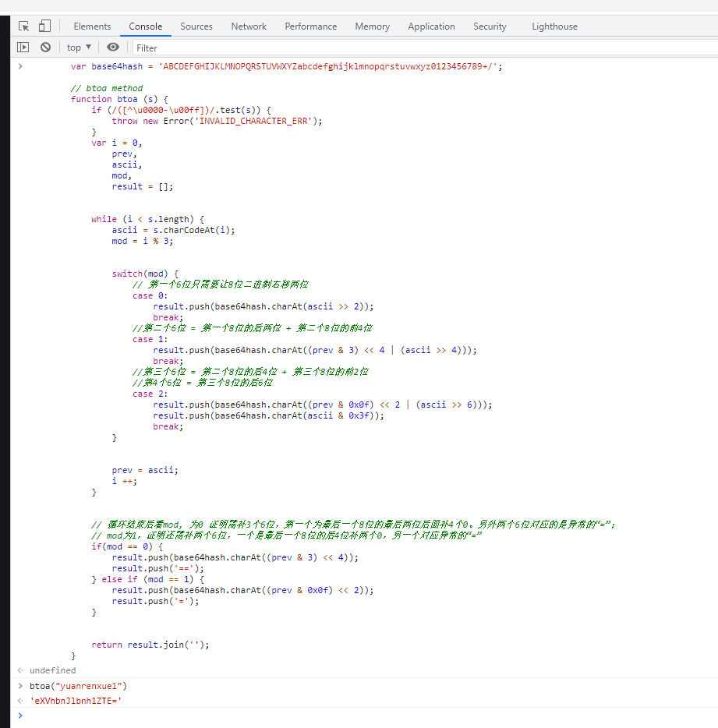Click the chevron beside the base64hash code entry
The height and width of the screenshot is (728, 718).
[x=20, y=66]
